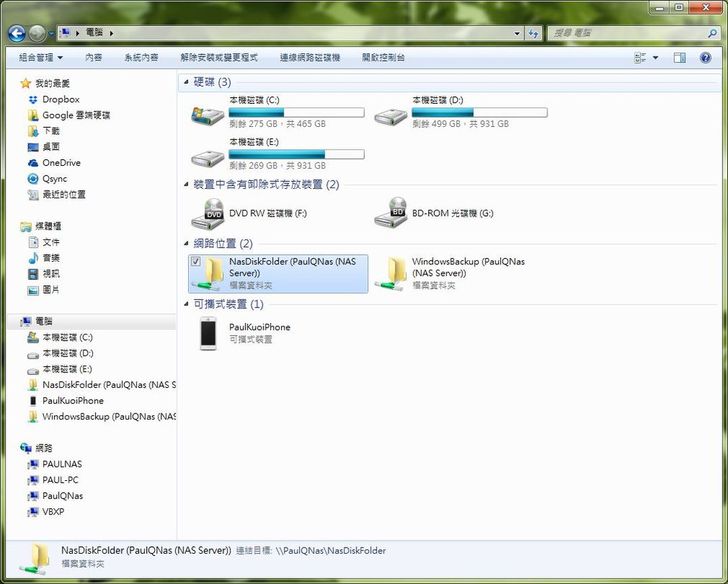
Task: Collapse the 可攜式裝置 (1) group
Action: coord(186,304)
